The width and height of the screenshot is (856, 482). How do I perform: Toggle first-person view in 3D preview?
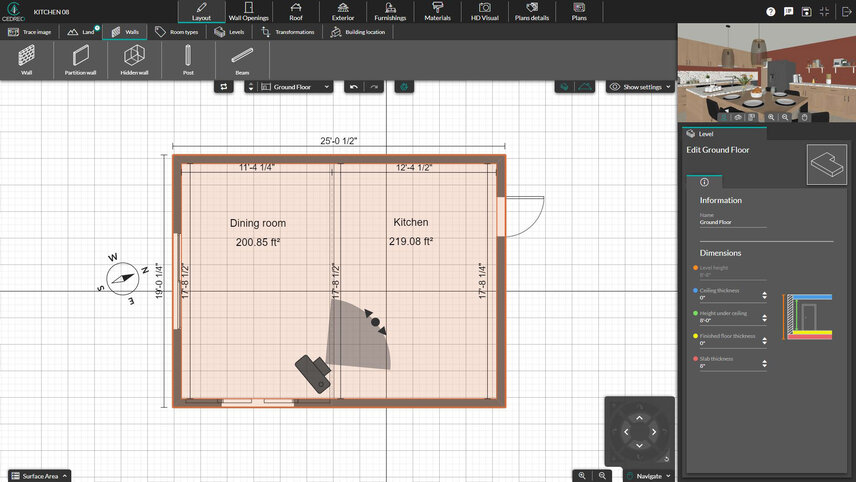723,117
